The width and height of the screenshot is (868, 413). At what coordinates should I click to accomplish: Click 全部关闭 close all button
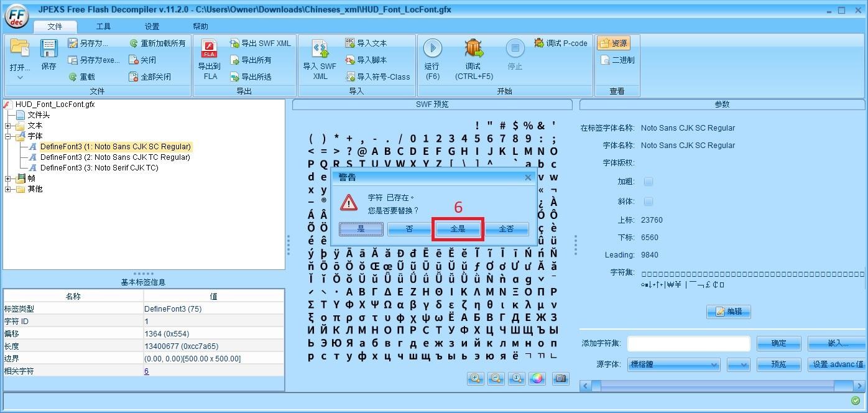149,77
